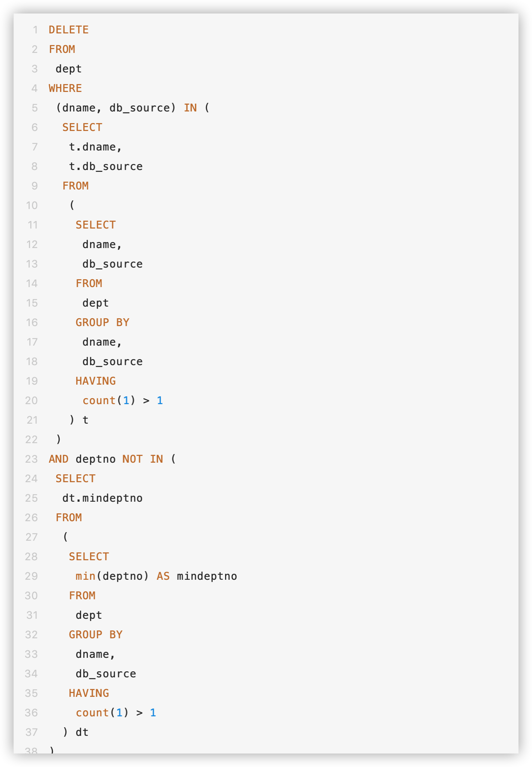Viewport: 532px width, 767px height.
Task: Click the NOT keyword on line 23
Action: coord(132,459)
